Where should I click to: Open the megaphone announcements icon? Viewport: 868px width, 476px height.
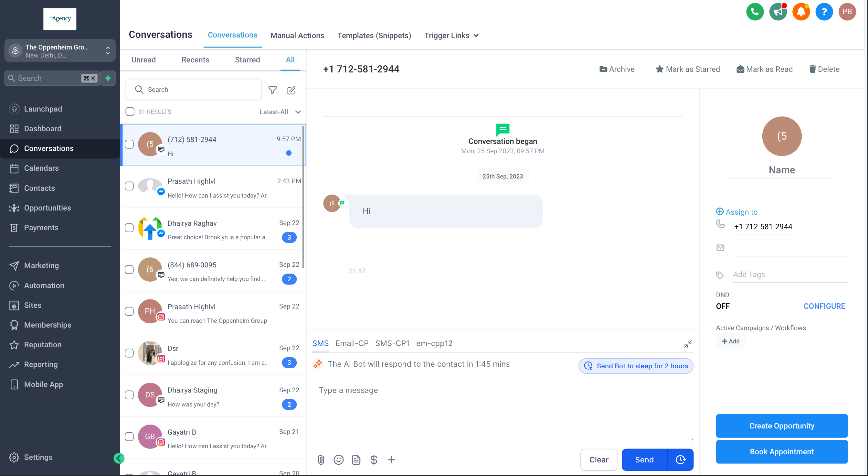[x=778, y=12]
